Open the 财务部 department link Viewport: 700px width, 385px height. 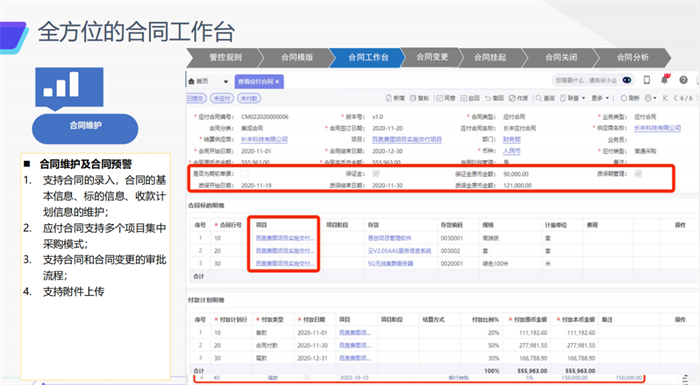point(512,140)
